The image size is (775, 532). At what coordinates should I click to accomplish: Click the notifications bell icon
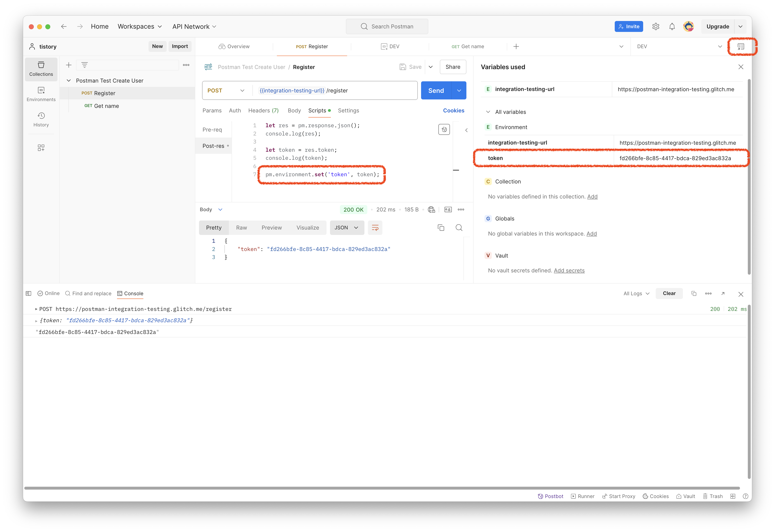tap(672, 27)
